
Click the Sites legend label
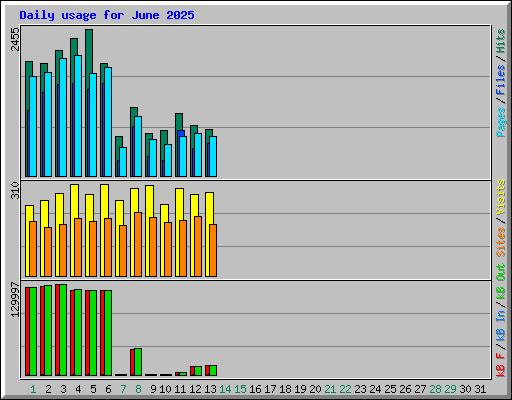coord(501,242)
